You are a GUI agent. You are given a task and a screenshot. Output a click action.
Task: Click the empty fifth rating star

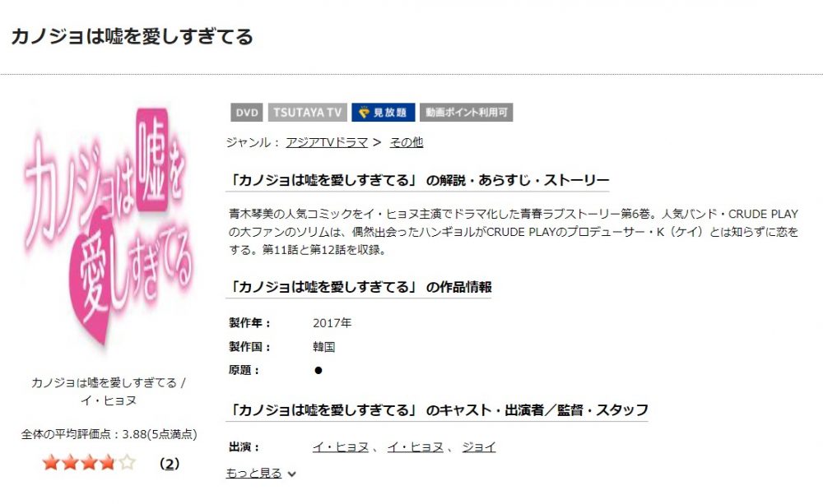pos(127,463)
